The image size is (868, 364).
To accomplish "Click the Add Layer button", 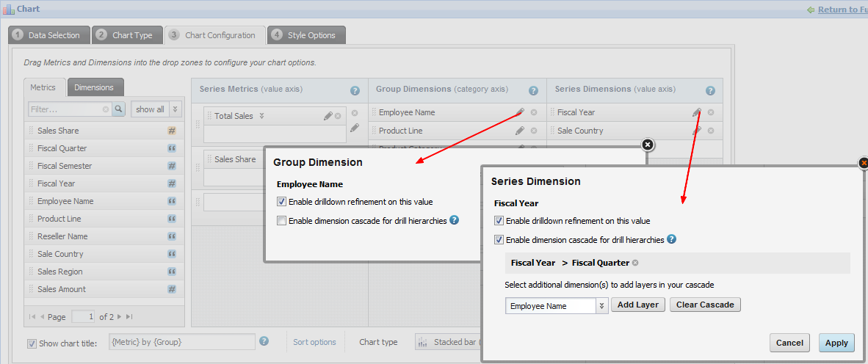I will [638, 305].
